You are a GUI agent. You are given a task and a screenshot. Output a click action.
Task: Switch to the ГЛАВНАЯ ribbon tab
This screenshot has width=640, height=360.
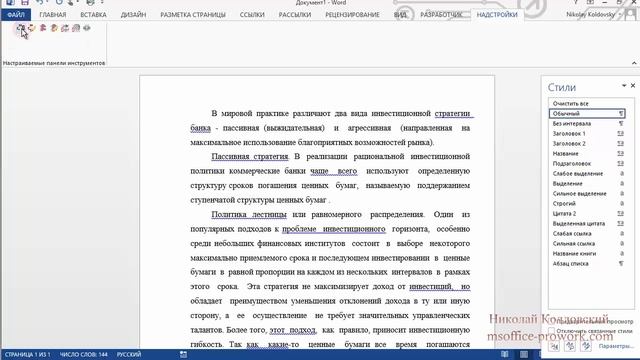pos(53,15)
